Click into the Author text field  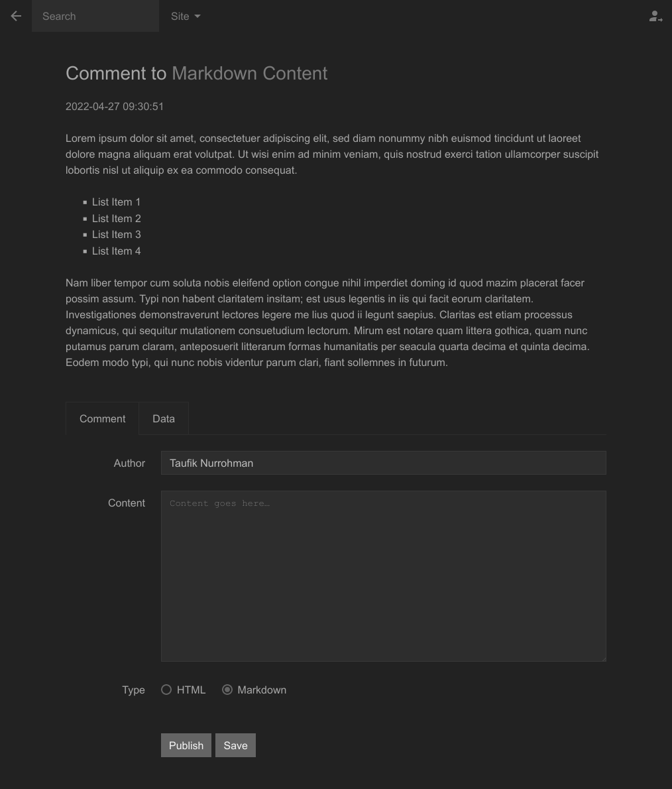click(x=383, y=463)
